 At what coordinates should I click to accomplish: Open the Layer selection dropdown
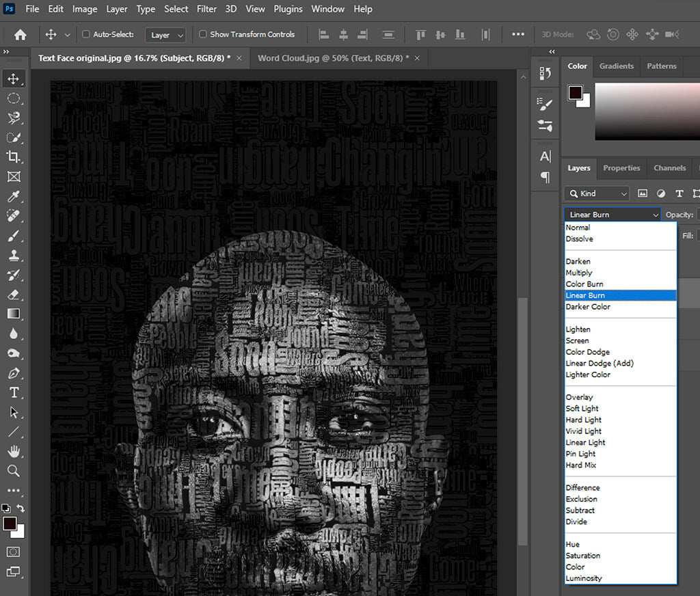pos(164,34)
